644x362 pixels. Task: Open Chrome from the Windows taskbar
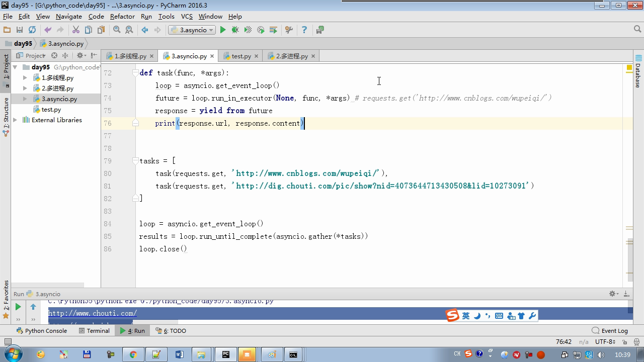click(133, 354)
